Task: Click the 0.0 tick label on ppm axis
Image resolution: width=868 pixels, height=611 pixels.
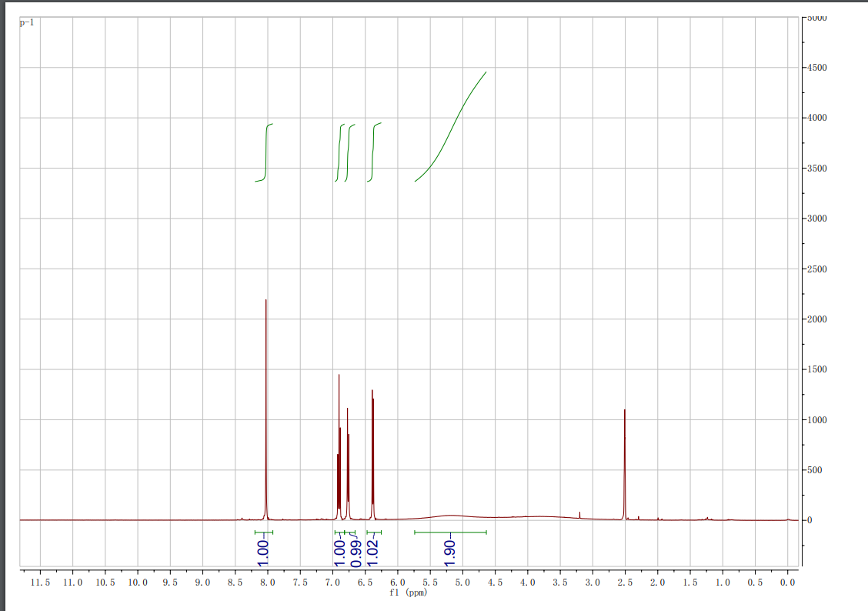Action: click(x=787, y=583)
